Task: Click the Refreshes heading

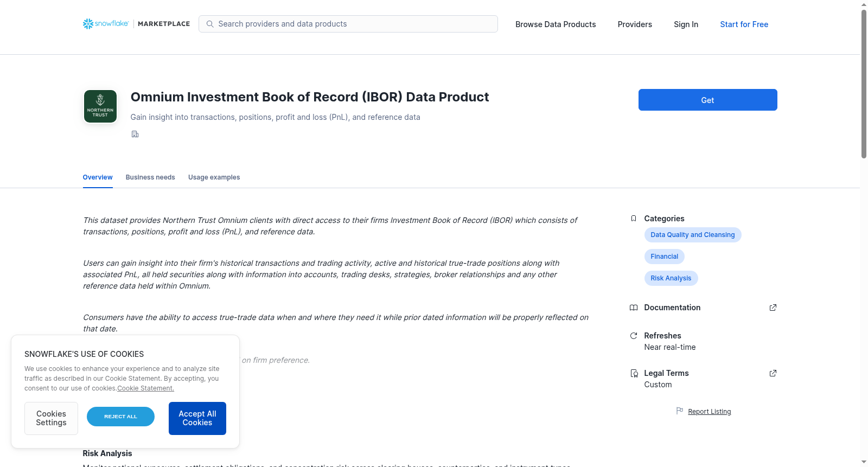Action: click(662, 336)
